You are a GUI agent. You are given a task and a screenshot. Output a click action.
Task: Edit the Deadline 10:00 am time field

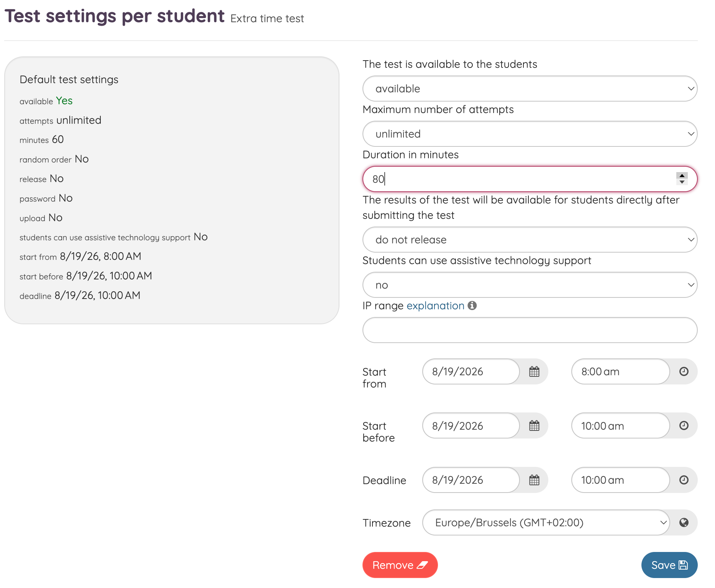pos(620,480)
